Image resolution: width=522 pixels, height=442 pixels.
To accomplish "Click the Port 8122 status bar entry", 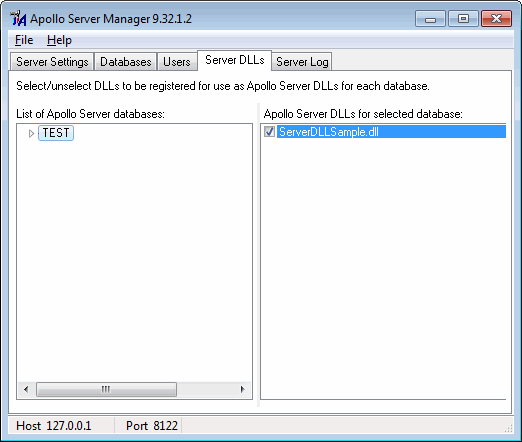I will 152,426.
